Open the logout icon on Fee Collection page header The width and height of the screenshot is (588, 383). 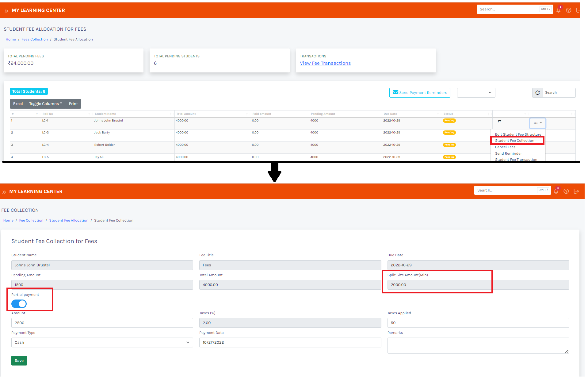tap(576, 191)
